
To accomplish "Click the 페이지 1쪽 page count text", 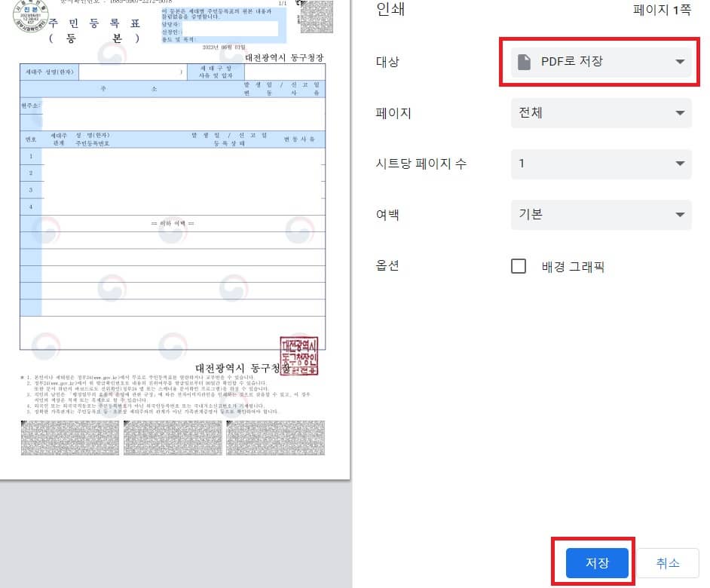I will click(x=662, y=10).
